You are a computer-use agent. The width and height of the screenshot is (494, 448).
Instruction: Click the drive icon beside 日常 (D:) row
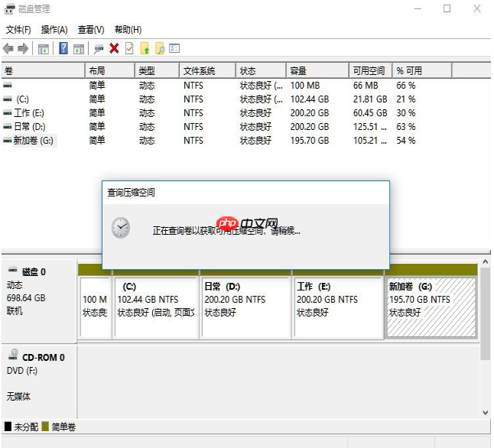(8, 126)
